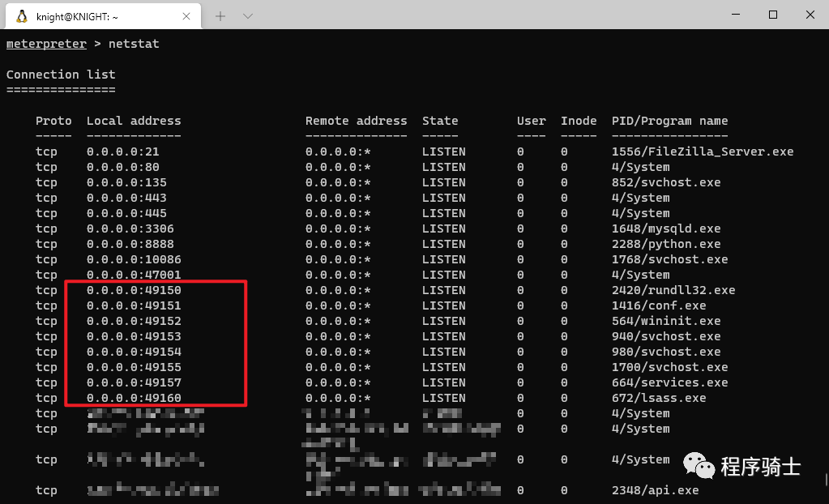Click local address 0.0.0.0:8888

coord(130,244)
